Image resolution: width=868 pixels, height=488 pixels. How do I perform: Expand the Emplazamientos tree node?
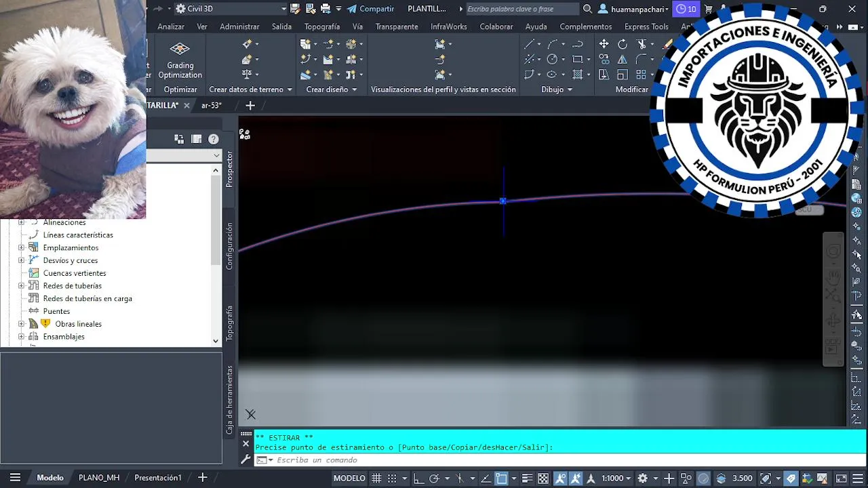(x=21, y=247)
